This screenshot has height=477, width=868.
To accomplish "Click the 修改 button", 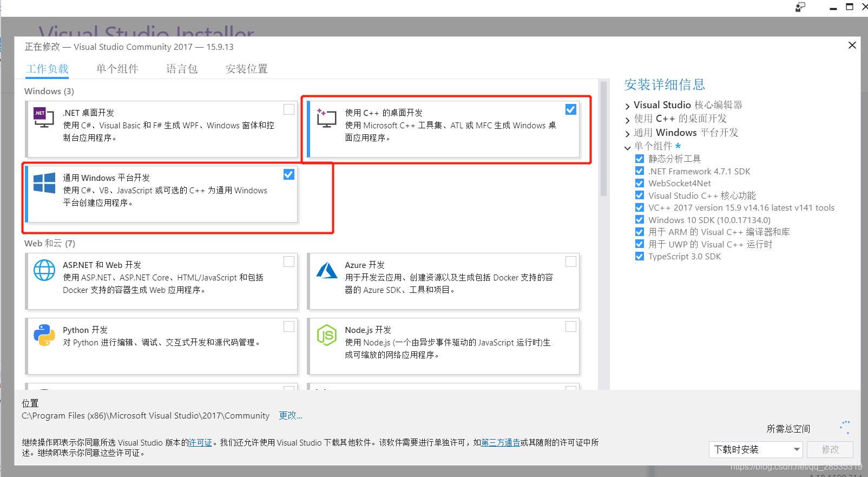I will (830, 449).
